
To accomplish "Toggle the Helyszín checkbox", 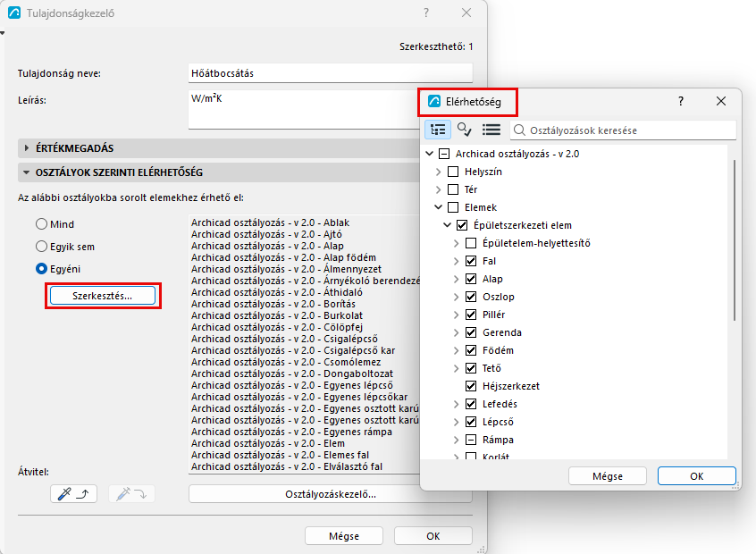I will tap(453, 172).
